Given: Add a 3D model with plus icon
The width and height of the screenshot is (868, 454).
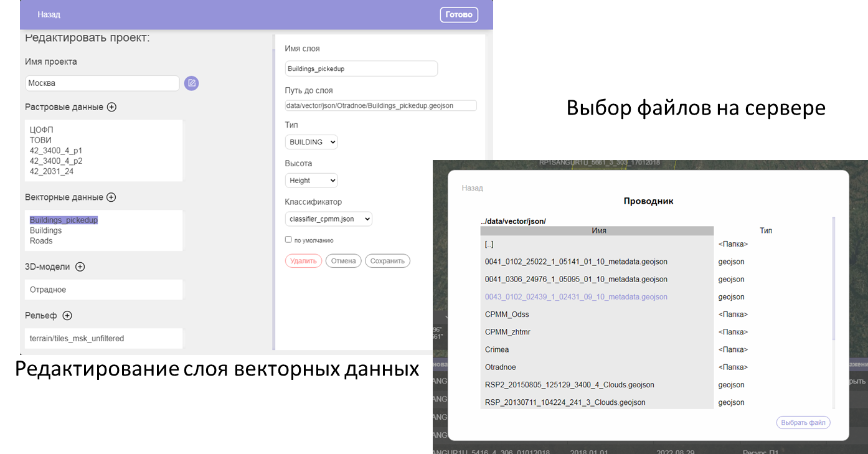Looking at the screenshot, I should 80,267.
